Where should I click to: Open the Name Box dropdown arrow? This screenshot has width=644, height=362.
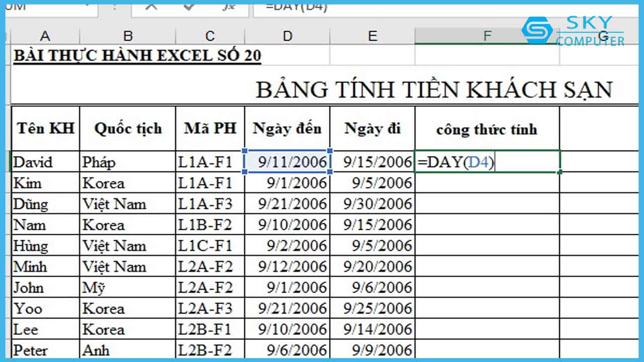88,7
